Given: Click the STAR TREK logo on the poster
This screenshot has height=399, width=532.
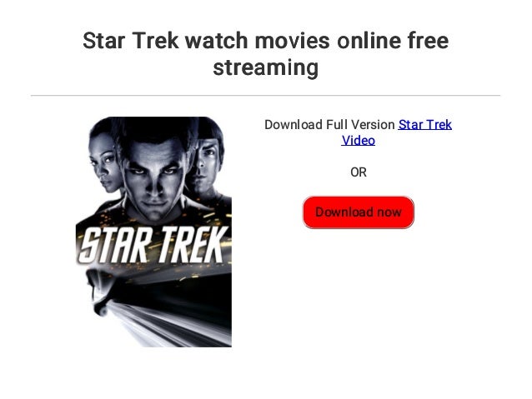Looking at the screenshot, I should (153, 245).
